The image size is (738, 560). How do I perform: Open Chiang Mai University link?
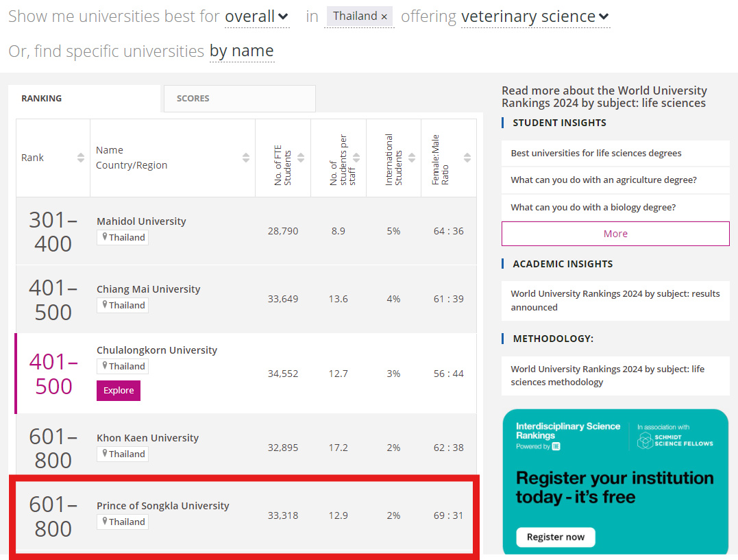(149, 289)
